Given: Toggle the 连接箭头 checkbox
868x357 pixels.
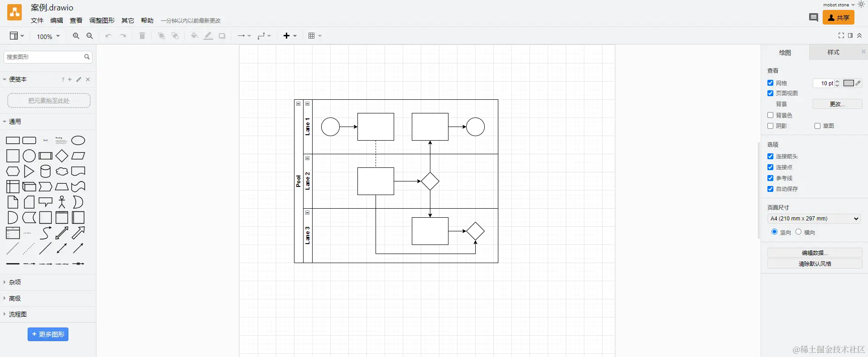Looking at the screenshot, I should click(770, 156).
